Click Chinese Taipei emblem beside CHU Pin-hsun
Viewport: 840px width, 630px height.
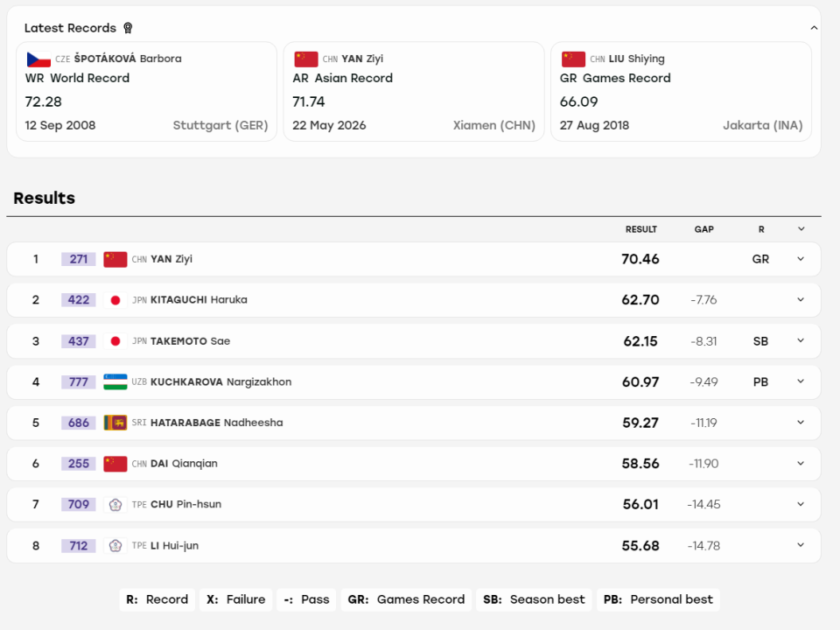(x=115, y=505)
